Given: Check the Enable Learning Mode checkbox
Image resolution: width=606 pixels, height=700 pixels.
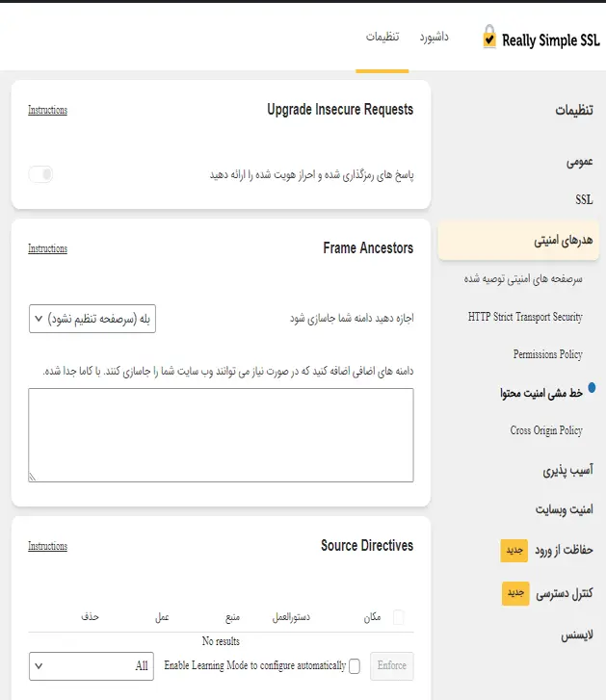Looking at the screenshot, I should pyautogui.click(x=355, y=666).
